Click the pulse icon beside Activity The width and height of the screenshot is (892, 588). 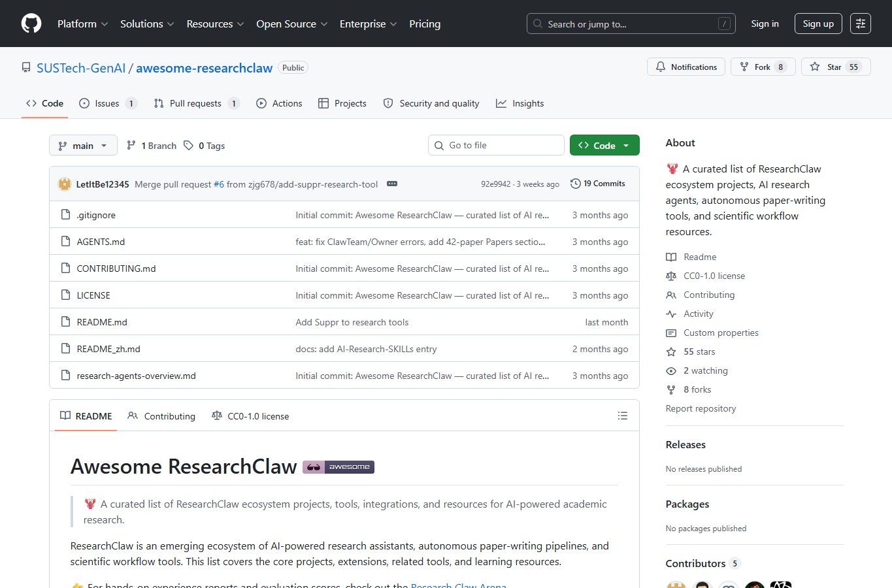(671, 314)
